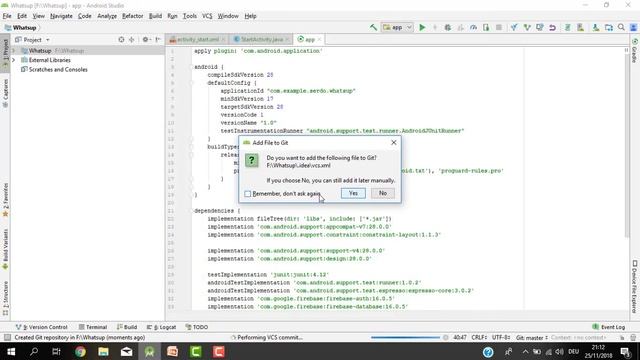Click the VCS Show History icon
This screenshot has height=360, width=640.
click(540, 27)
